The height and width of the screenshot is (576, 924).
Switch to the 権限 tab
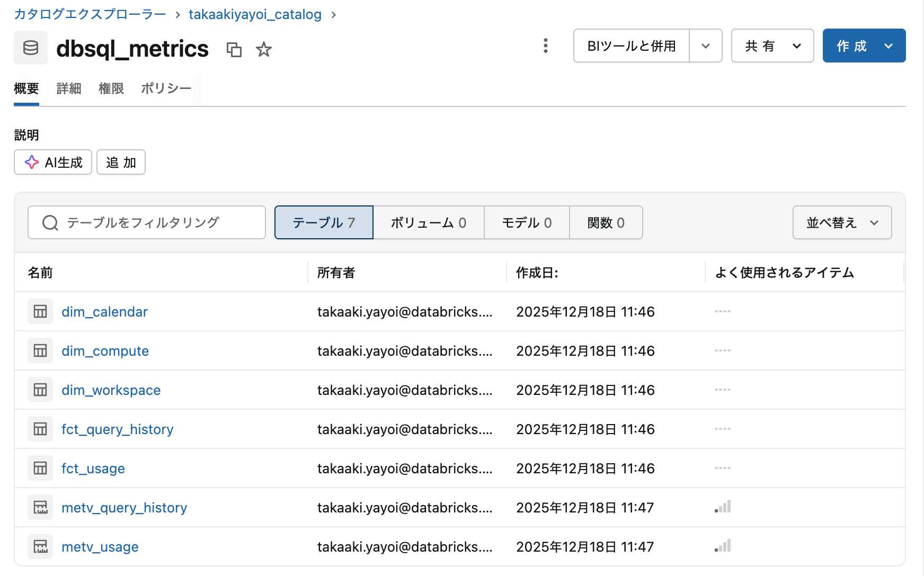(x=111, y=88)
